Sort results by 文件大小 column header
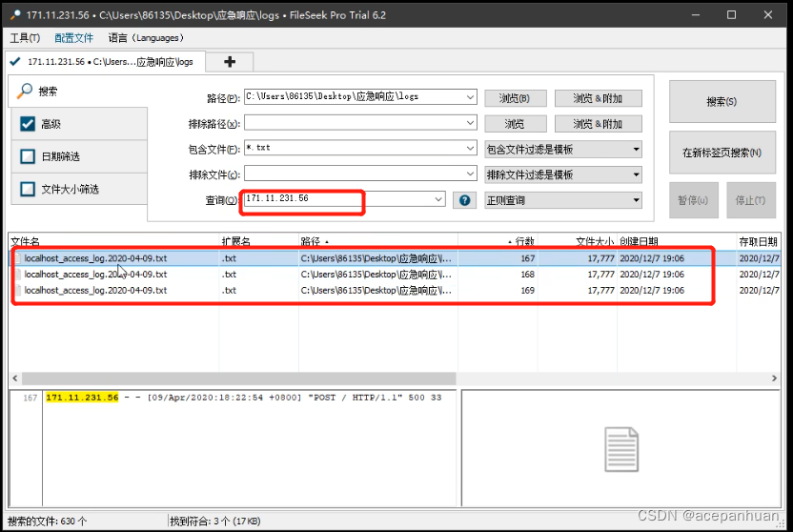The width and height of the screenshot is (793, 532). pyautogui.click(x=577, y=241)
